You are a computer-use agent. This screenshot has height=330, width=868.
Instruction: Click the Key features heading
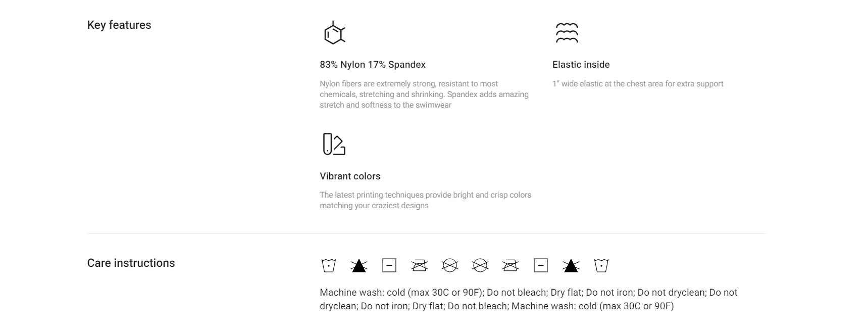click(x=119, y=25)
